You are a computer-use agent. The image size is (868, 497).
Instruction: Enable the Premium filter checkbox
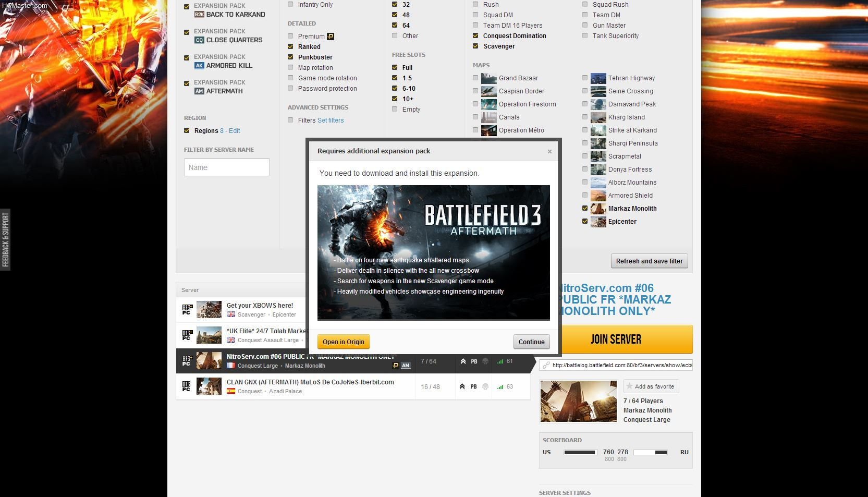[290, 36]
